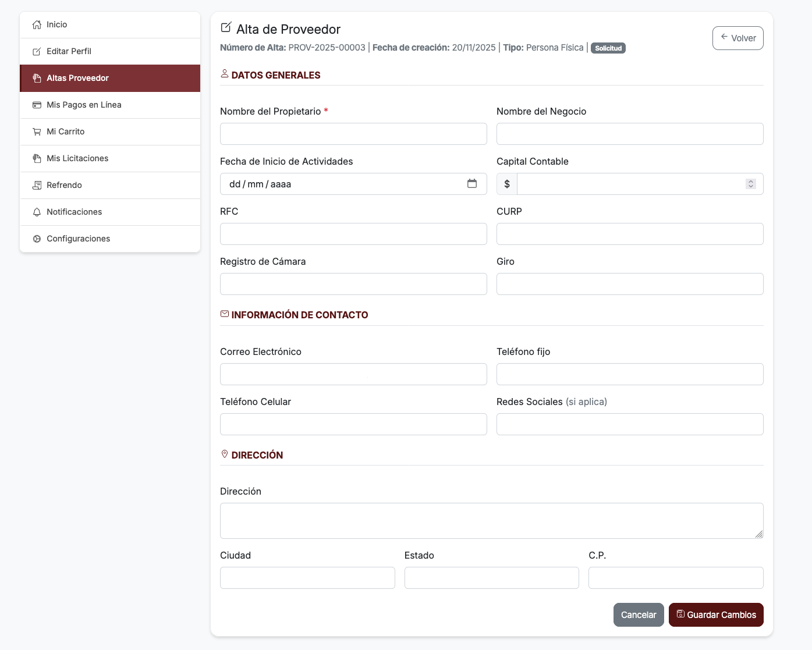Screen dimensions: 812x650
Task: Click the Inicio home icon
Action: point(37,24)
